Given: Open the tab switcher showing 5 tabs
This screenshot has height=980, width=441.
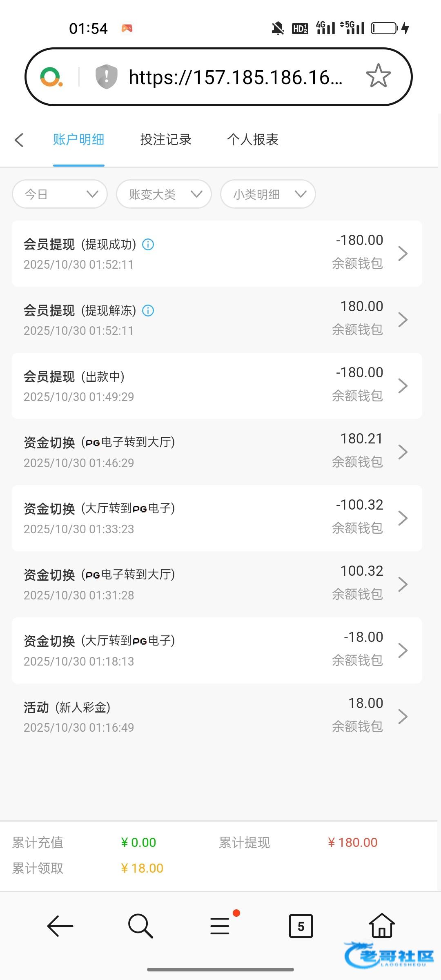Looking at the screenshot, I should (x=301, y=926).
